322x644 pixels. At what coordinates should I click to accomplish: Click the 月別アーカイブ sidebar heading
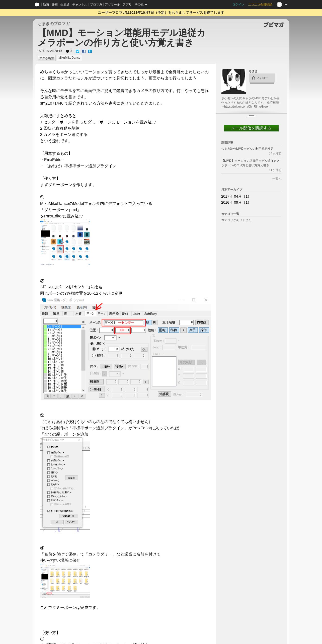click(x=232, y=190)
